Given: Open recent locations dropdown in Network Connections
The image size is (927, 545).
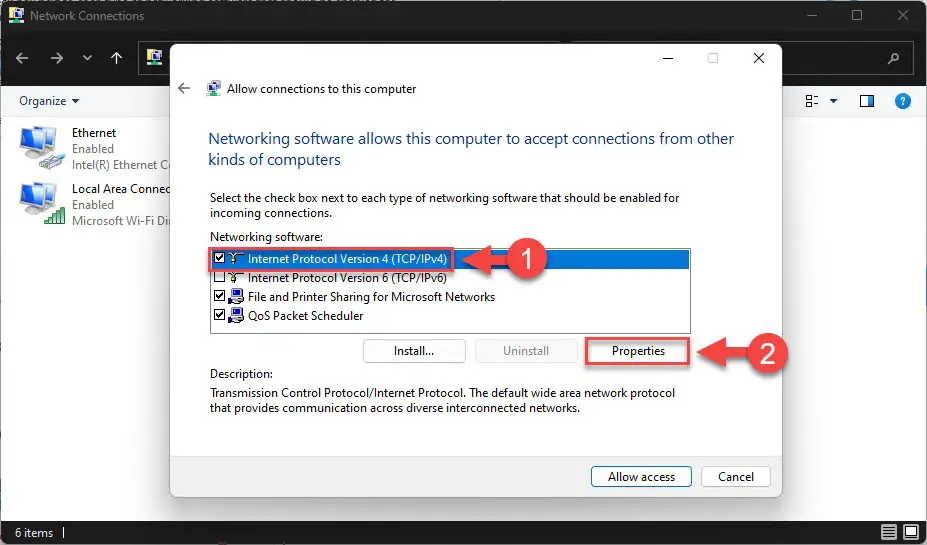Looking at the screenshot, I should click(x=87, y=58).
